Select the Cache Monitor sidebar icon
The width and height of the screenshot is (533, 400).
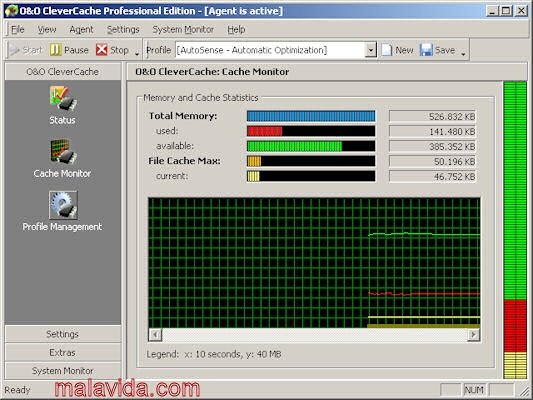click(63, 152)
